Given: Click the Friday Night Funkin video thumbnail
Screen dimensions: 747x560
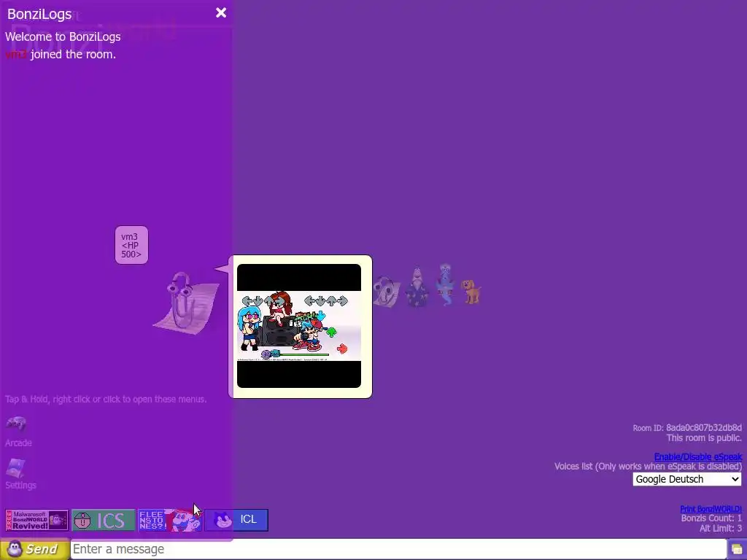Looking at the screenshot, I should tap(299, 326).
